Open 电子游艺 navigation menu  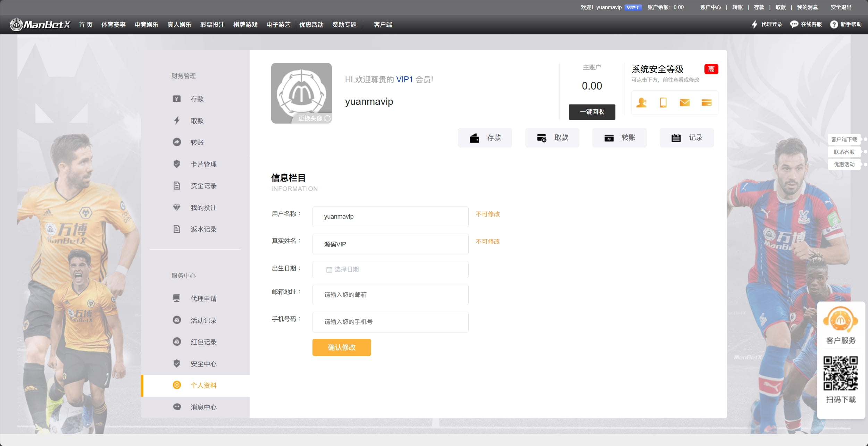pos(278,25)
